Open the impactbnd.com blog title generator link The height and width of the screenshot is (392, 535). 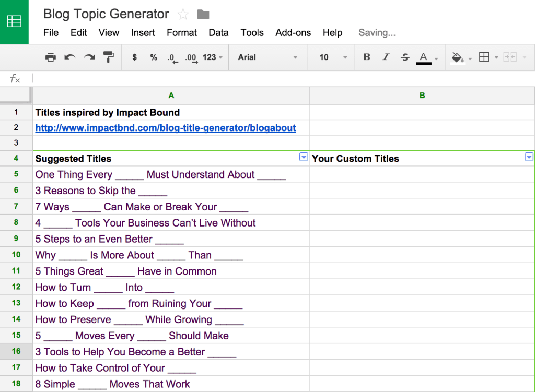coord(166,128)
